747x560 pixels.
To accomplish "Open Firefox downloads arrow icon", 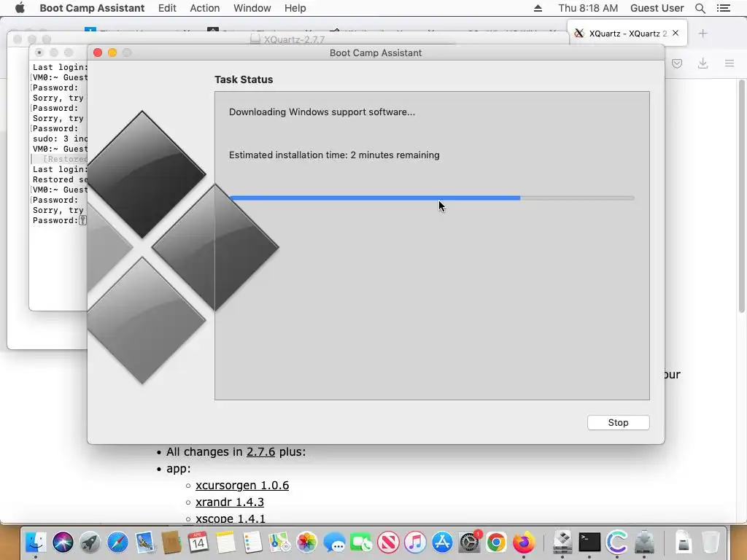I will point(703,63).
